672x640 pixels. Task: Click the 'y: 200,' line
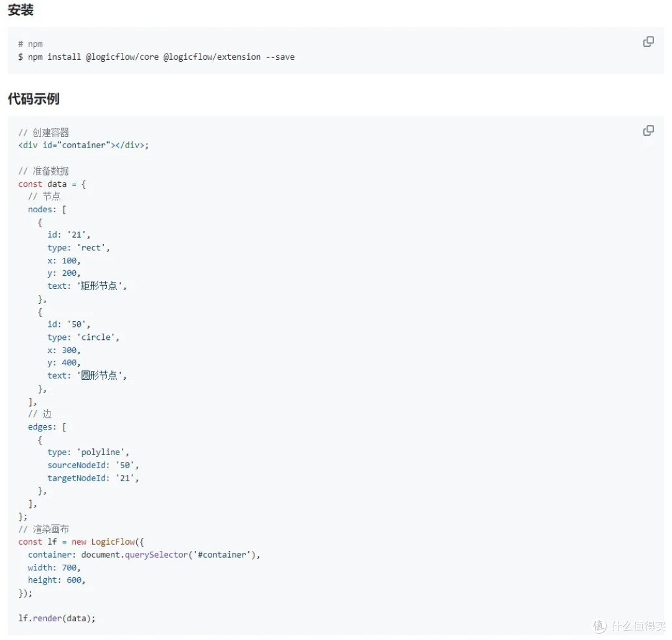[64, 273]
